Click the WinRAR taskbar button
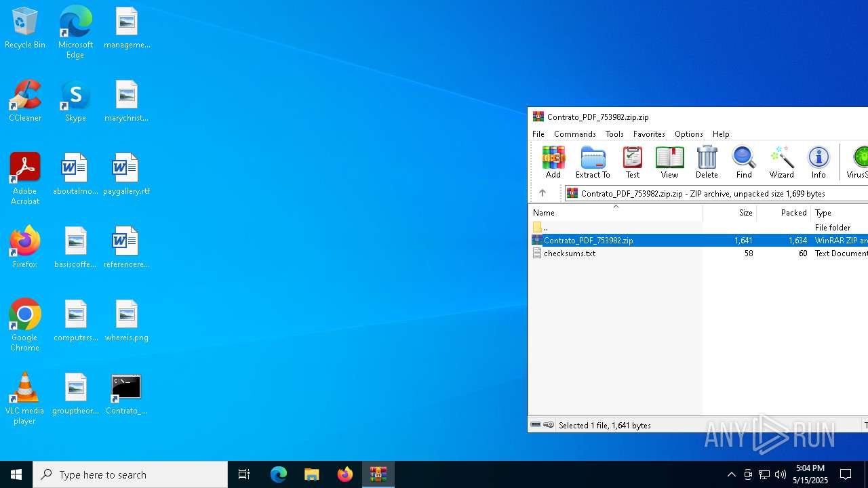Screen dimensions: 868x488 click(x=378, y=474)
